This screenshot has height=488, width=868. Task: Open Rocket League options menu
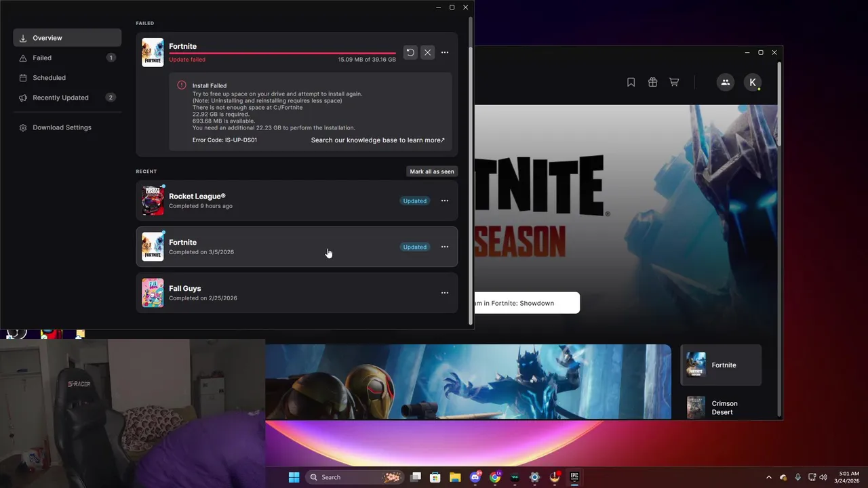pyautogui.click(x=445, y=201)
